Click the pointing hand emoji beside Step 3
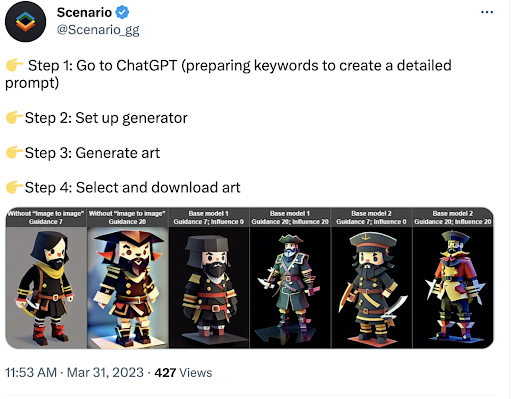This screenshot has height=399, width=512. pos(14,152)
